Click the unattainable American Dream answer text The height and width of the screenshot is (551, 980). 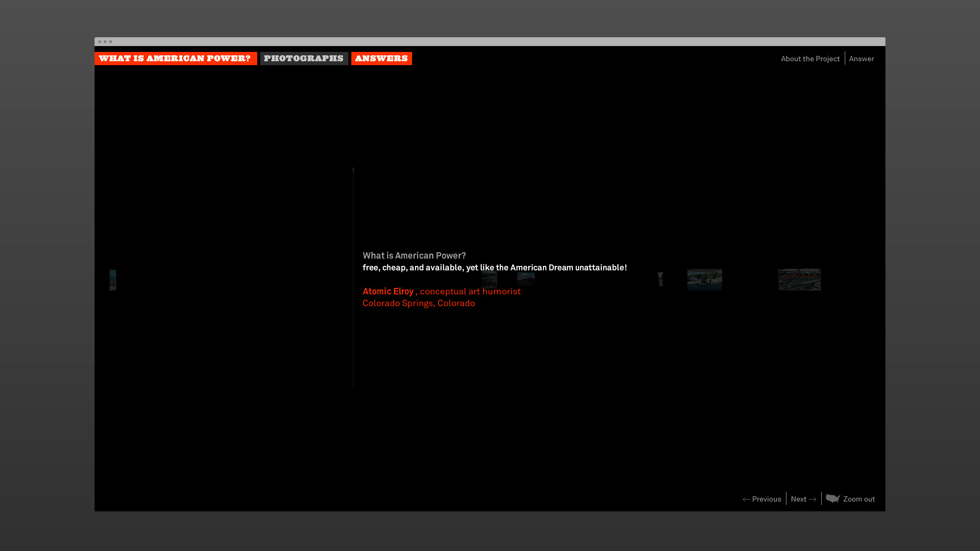click(494, 267)
